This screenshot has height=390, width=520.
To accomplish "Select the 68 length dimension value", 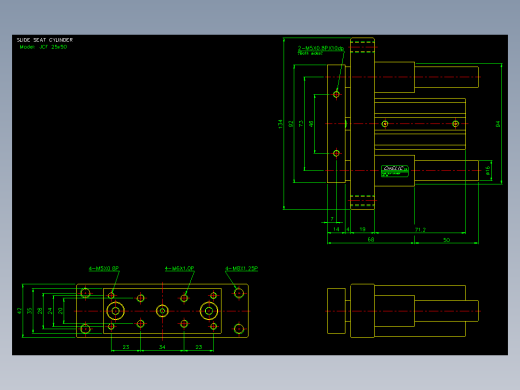I will pos(371,239).
